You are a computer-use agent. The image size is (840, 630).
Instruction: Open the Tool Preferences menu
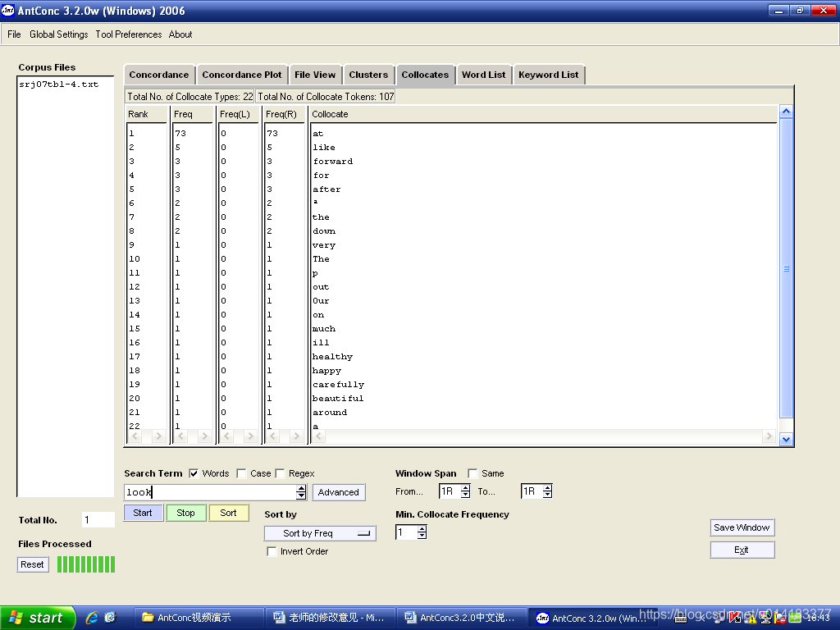(x=129, y=34)
